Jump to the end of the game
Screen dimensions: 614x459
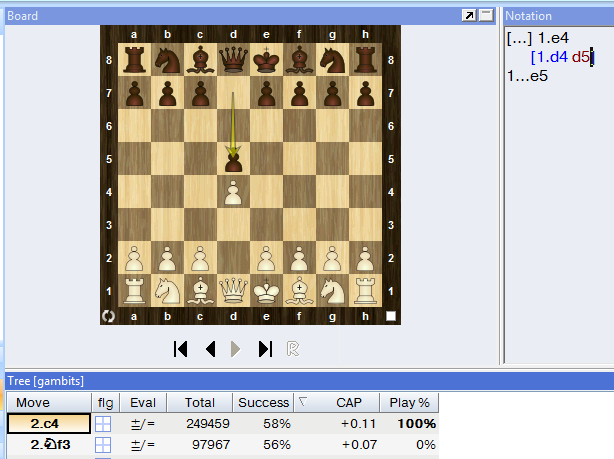click(x=265, y=348)
